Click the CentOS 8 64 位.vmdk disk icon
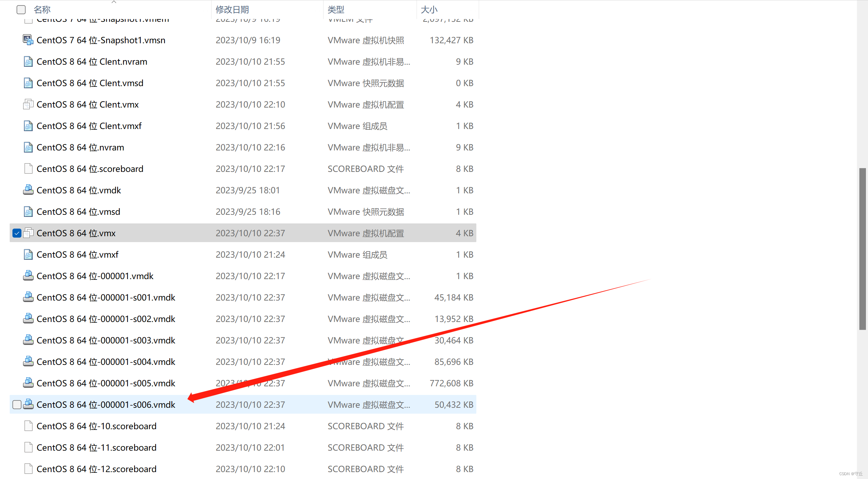Viewport: 868px width, 479px height. [28, 190]
